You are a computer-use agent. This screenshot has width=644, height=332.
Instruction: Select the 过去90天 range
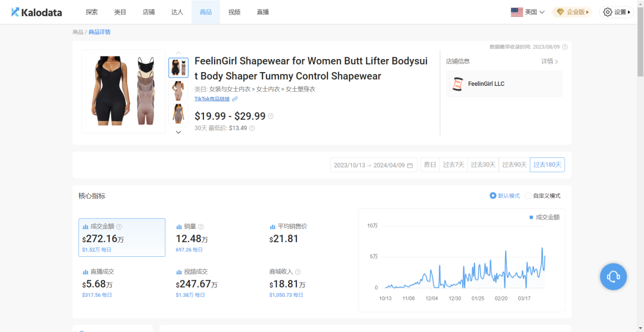click(x=514, y=165)
